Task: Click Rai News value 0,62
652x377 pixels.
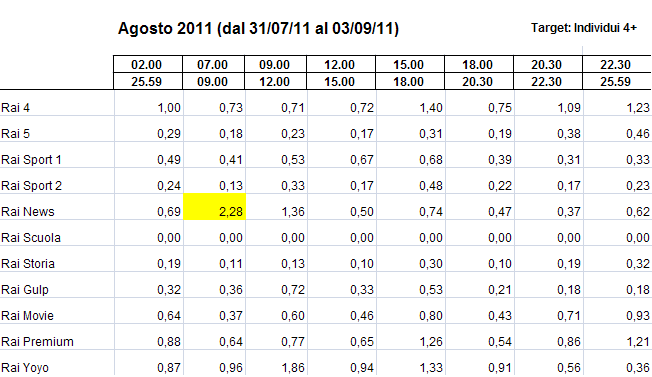Action: [638, 212]
